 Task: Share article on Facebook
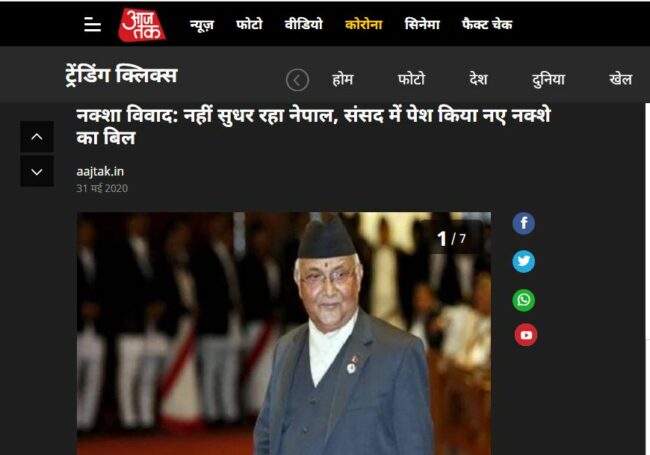click(524, 223)
